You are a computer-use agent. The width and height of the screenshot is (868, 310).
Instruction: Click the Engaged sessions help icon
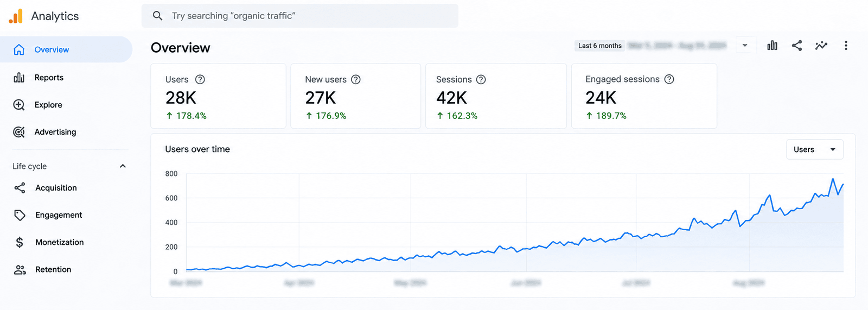[669, 79]
